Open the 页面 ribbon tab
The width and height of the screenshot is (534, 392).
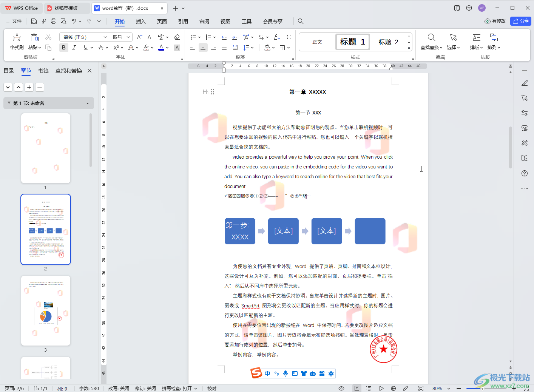(162, 22)
